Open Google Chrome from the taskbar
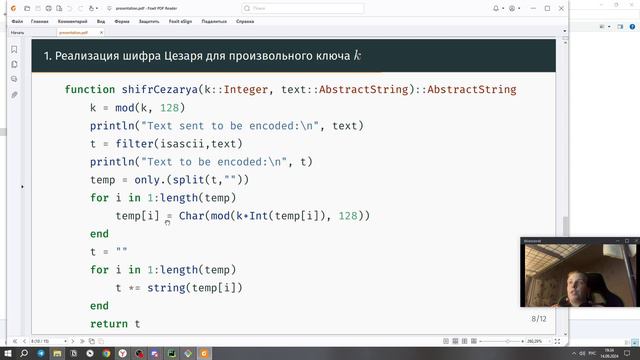This screenshot has width=640, height=360. [x=106, y=353]
